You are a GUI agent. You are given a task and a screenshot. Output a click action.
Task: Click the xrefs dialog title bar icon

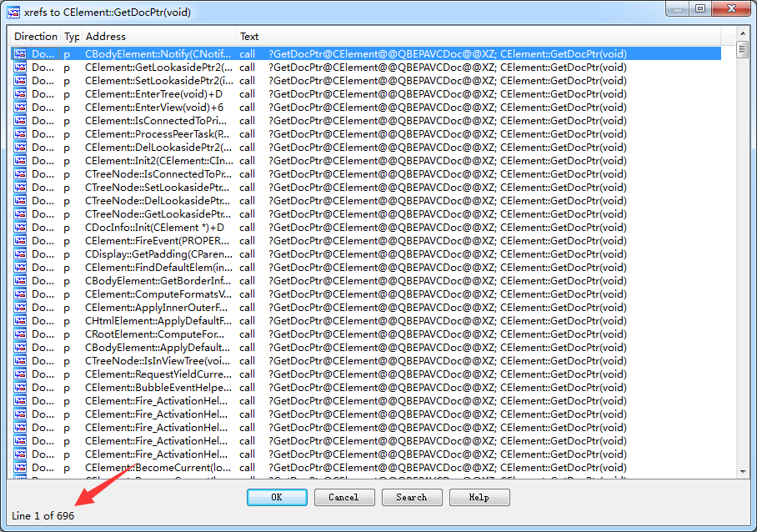(x=13, y=11)
